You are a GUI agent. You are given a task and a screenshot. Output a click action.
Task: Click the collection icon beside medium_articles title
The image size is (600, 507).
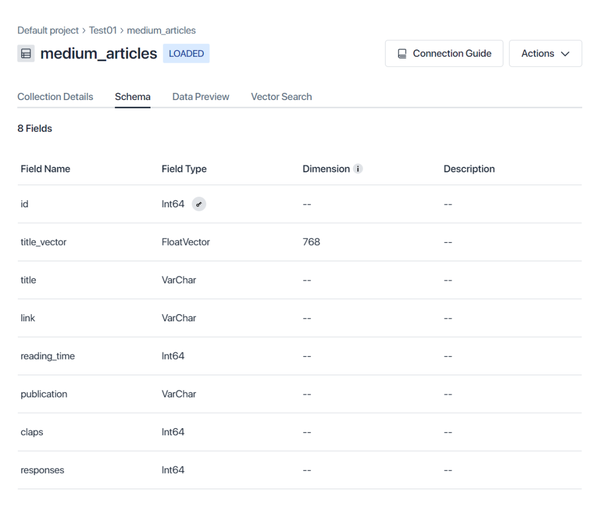pos(26,54)
